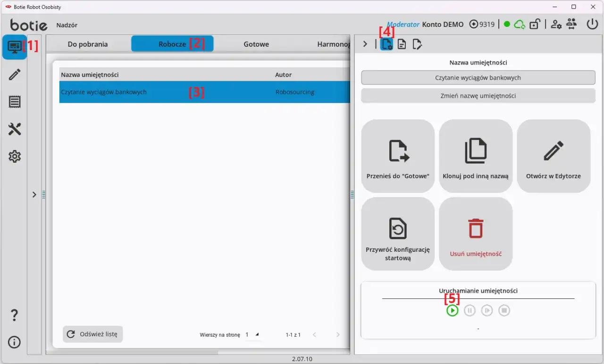Open the help question mark icon
Screen dimensions: 604x364
(14, 315)
